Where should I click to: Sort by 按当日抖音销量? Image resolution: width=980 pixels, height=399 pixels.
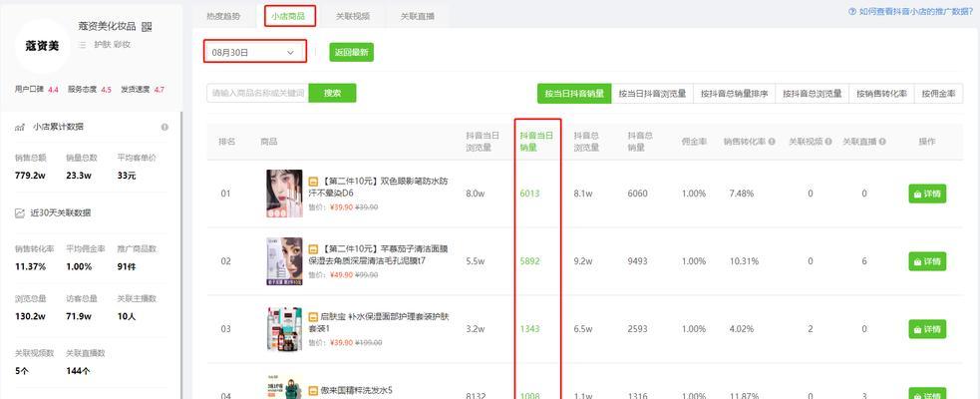point(574,94)
